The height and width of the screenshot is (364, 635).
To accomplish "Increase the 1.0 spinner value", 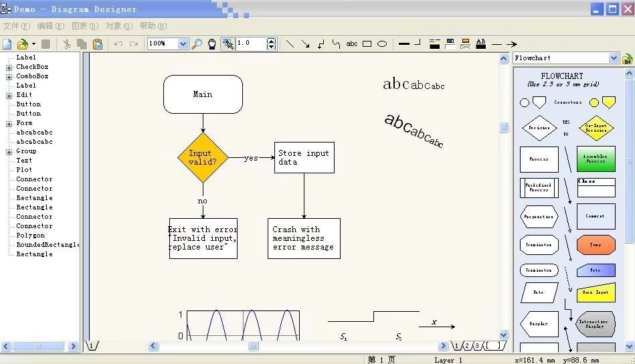I will coord(271,41).
